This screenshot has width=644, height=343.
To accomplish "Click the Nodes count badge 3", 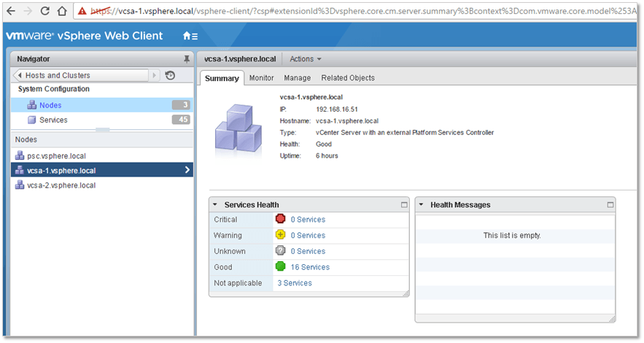I will pos(181,105).
